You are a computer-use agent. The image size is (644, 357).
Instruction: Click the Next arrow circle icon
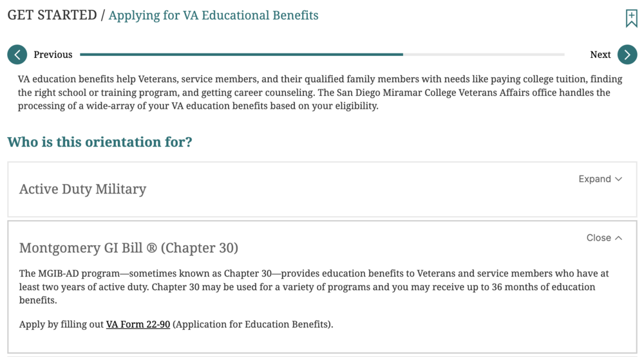pos(627,55)
